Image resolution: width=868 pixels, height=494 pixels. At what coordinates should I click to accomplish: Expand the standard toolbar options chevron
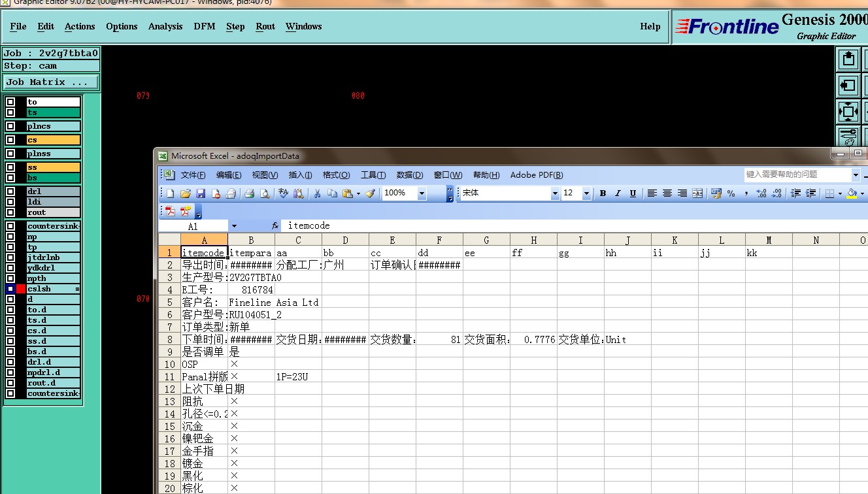[x=450, y=193]
